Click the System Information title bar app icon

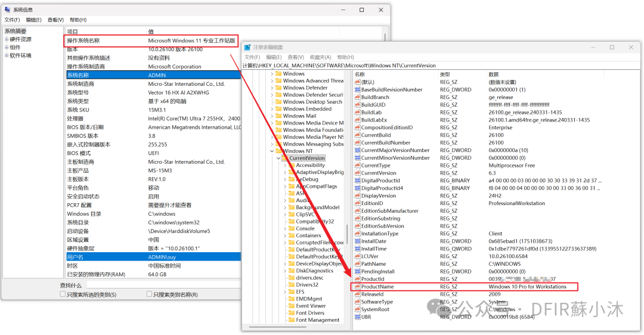click(x=7, y=10)
